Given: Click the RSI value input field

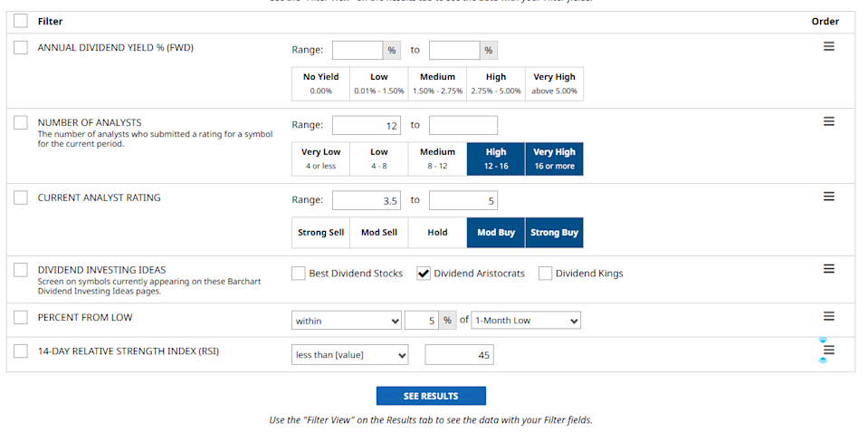Looking at the screenshot, I should pos(459,355).
